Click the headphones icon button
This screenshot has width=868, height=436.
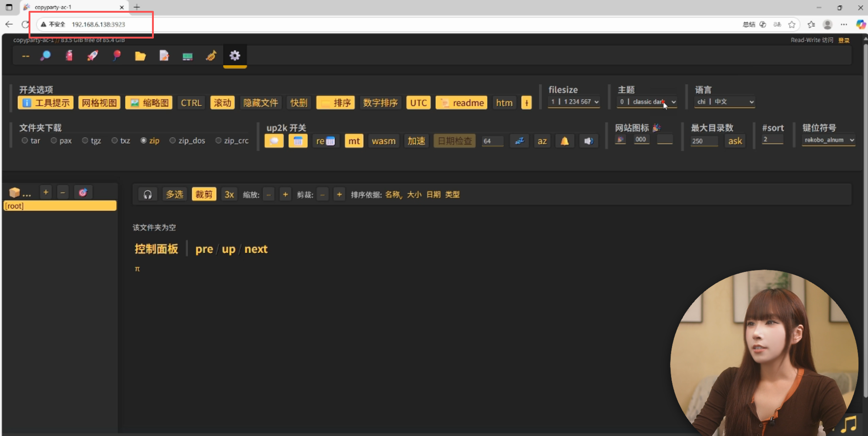point(147,194)
